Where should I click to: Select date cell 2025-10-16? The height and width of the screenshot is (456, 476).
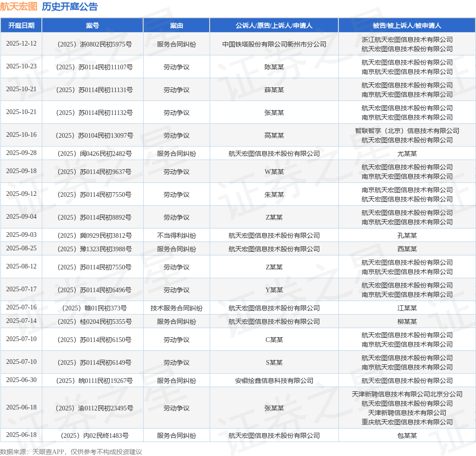21,134
